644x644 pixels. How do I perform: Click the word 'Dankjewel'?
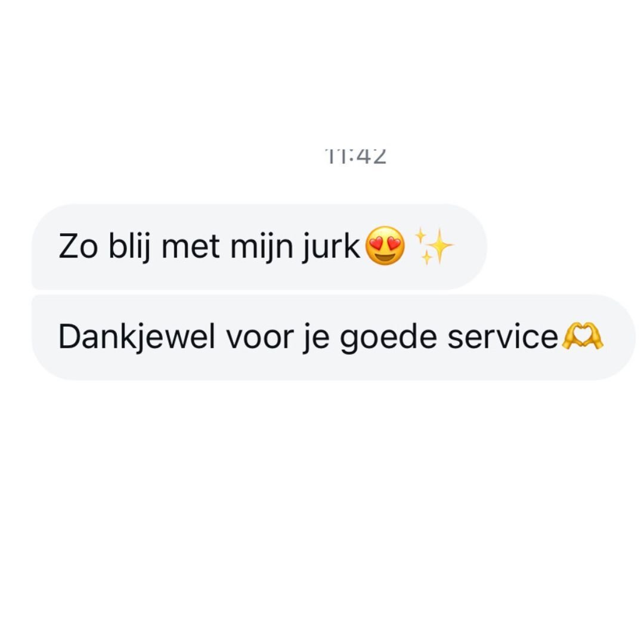tap(137, 338)
